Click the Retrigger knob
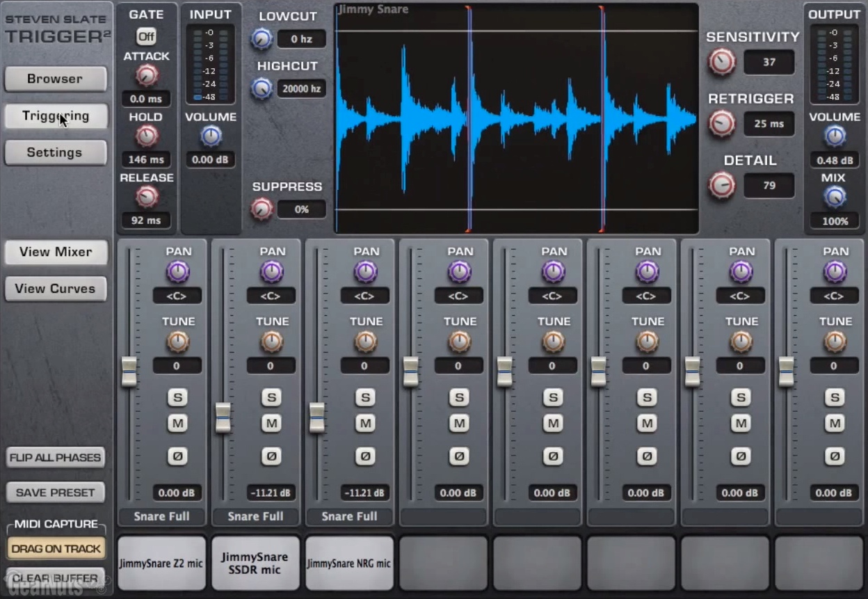Viewport: 868px width, 599px height. click(x=722, y=124)
